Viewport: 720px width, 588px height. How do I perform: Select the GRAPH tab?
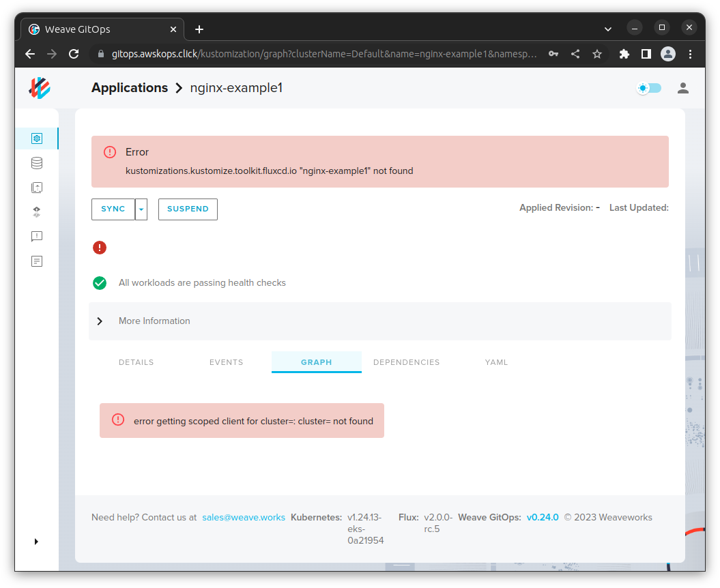(x=317, y=362)
